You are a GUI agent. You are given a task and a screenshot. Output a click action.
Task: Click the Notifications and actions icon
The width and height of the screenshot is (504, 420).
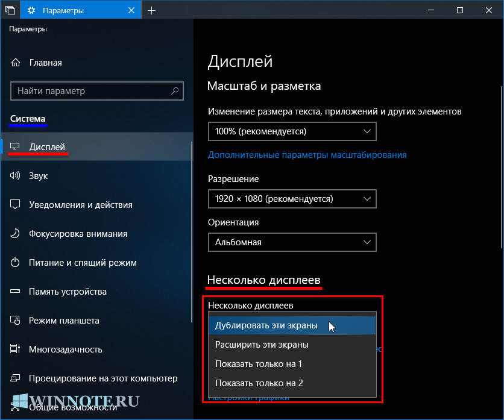coord(16,205)
